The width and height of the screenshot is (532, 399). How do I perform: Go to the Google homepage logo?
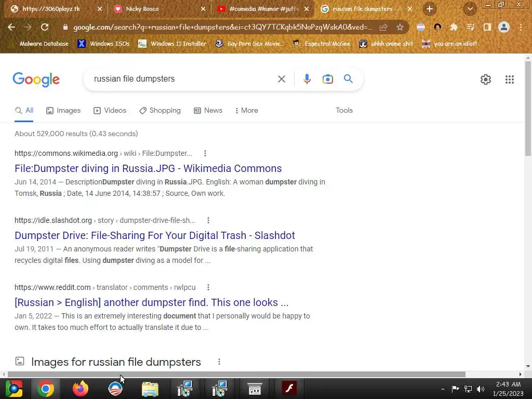[x=36, y=79]
